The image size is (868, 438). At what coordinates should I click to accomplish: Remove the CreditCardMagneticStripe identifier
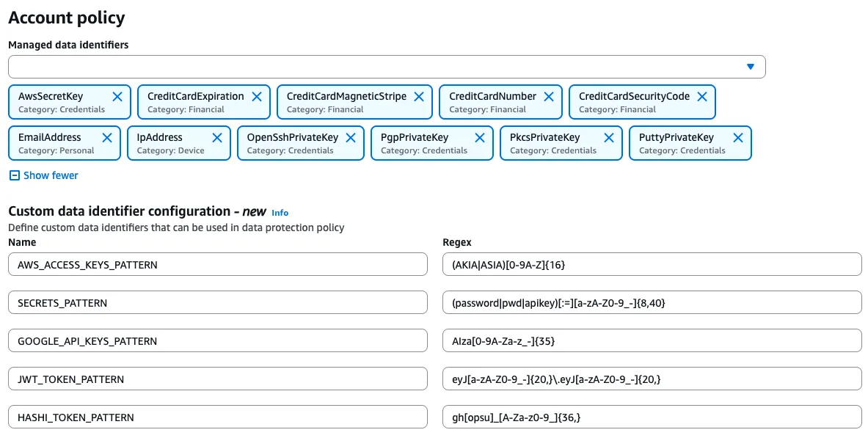(x=419, y=96)
